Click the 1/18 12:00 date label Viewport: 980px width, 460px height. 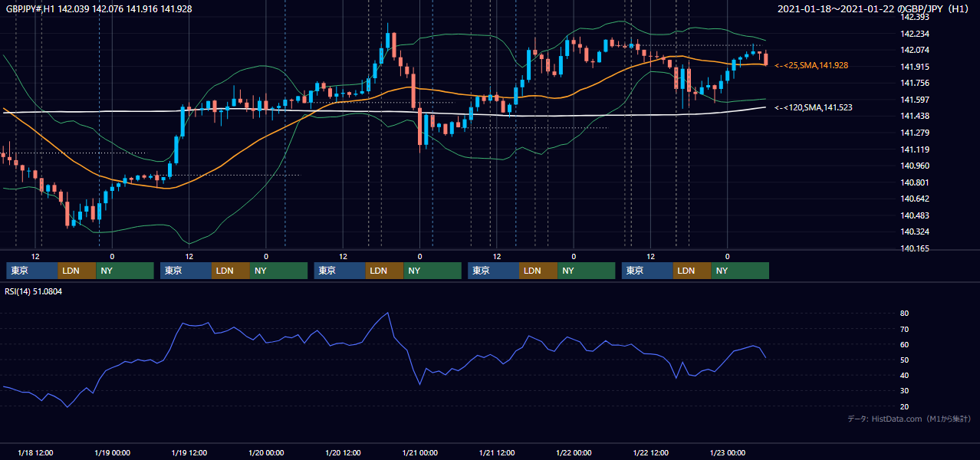(35, 452)
